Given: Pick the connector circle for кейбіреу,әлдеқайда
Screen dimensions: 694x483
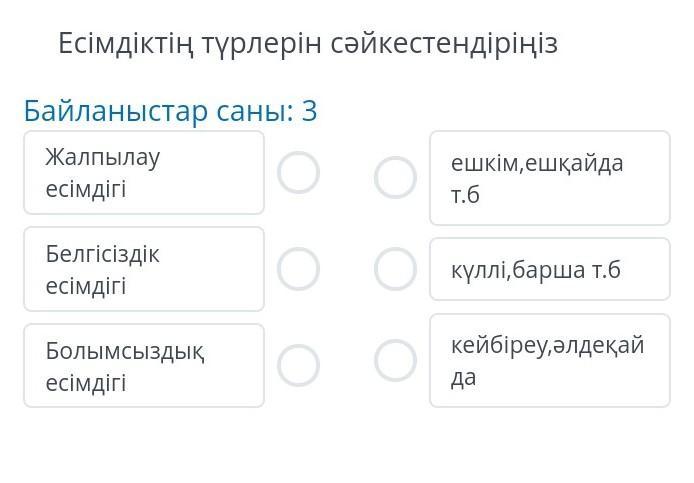Looking at the screenshot, I should [395, 360].
